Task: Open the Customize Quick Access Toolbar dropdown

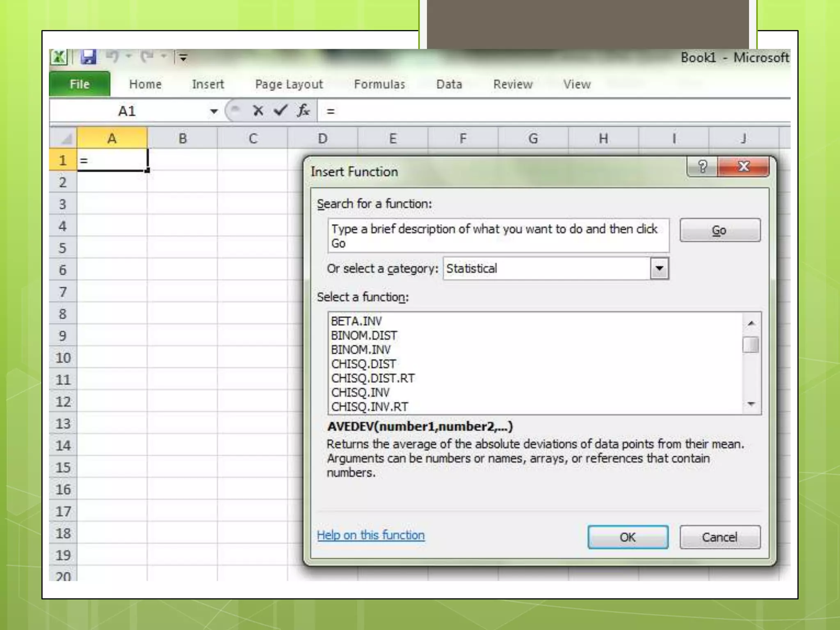Action: (x=183, y=58)
